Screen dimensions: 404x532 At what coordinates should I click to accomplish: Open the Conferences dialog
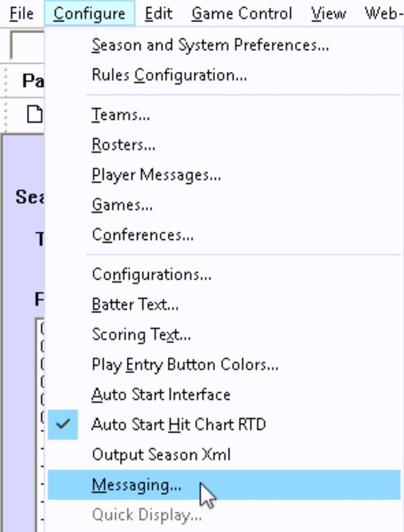click(x=143, y=235)
